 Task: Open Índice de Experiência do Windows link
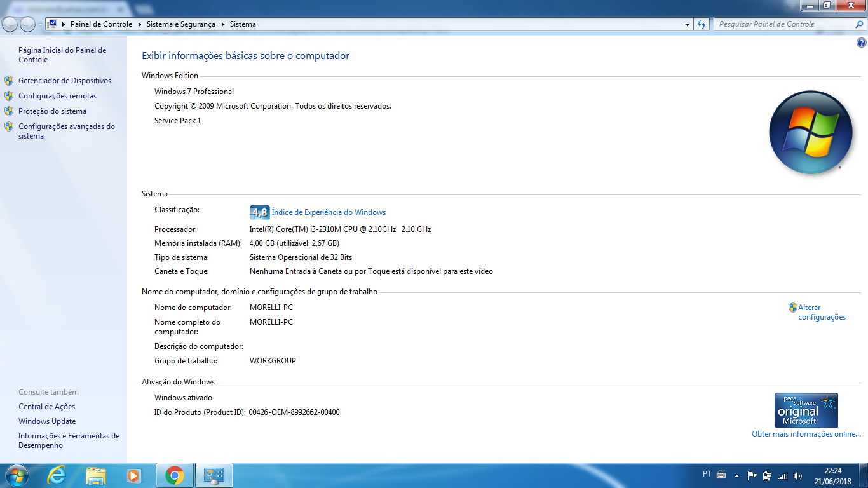329,212
